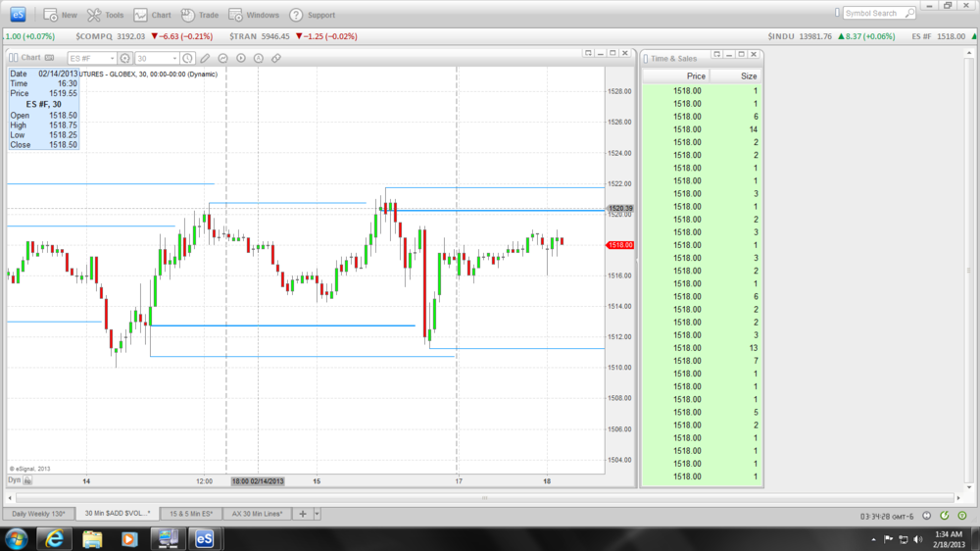980x551 pixels.
Task: Select the pencil drawing tool
Action: point(205,58)
